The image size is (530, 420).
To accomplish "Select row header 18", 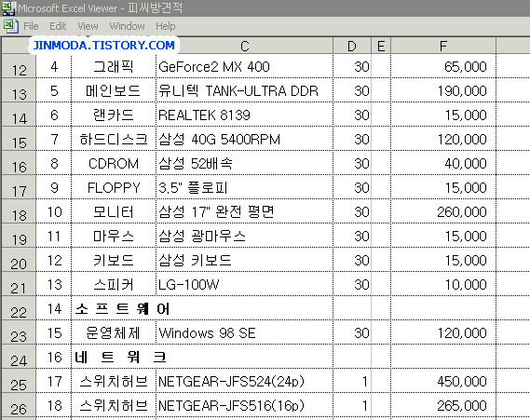I will tap(19, 211).
